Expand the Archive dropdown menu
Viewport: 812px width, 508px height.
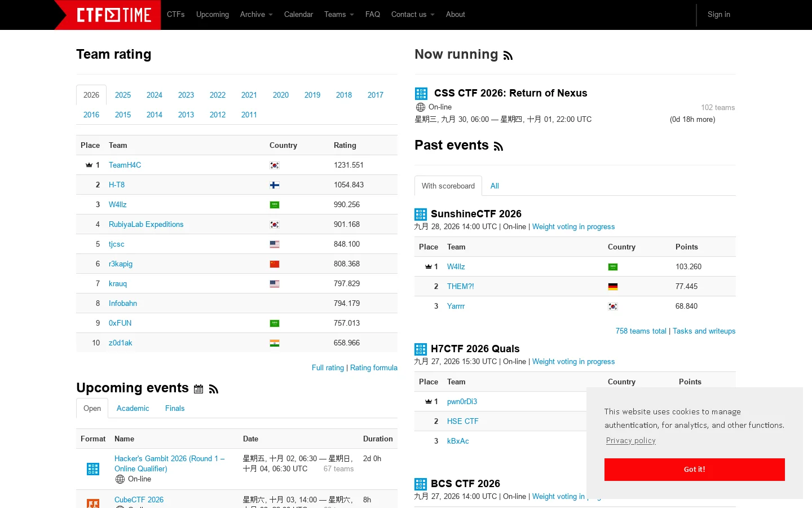pos(256,15)
